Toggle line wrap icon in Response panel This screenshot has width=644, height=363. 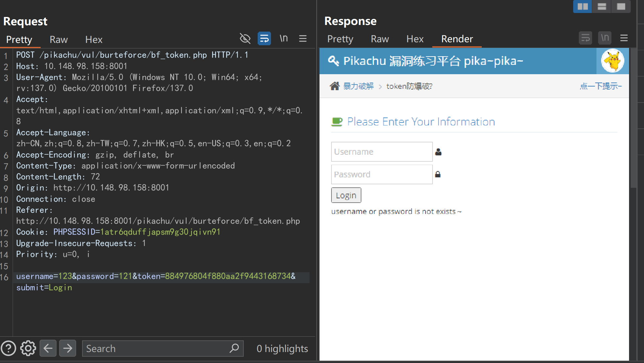pos(585,38)
